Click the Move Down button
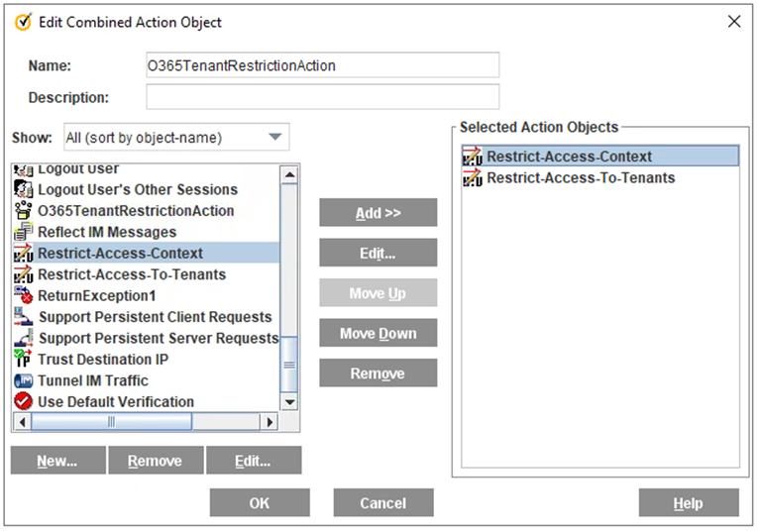This screenshot has width=758, height=532. point(379,333)
